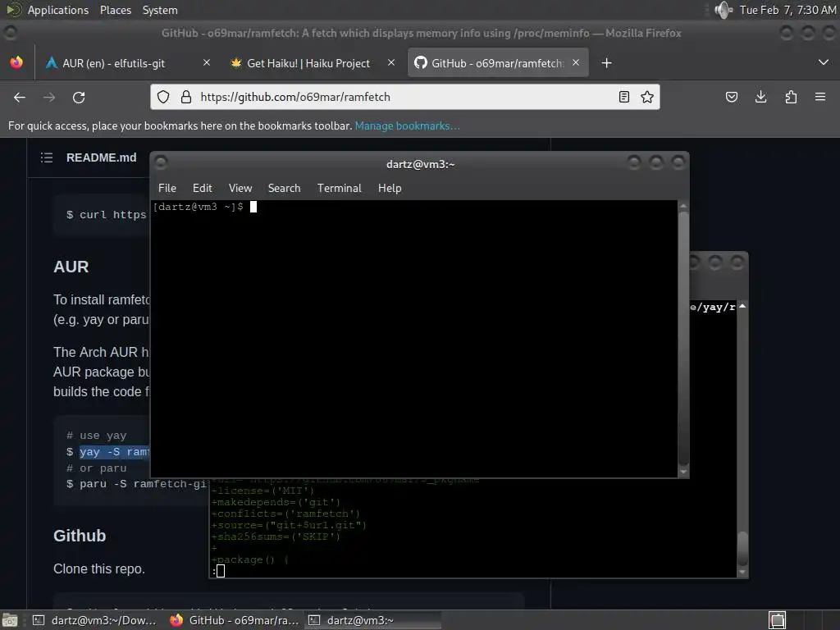The width and height of the screenshot is (840, 630).
Task: Open the System menu
Action: [x=160, y=10]
